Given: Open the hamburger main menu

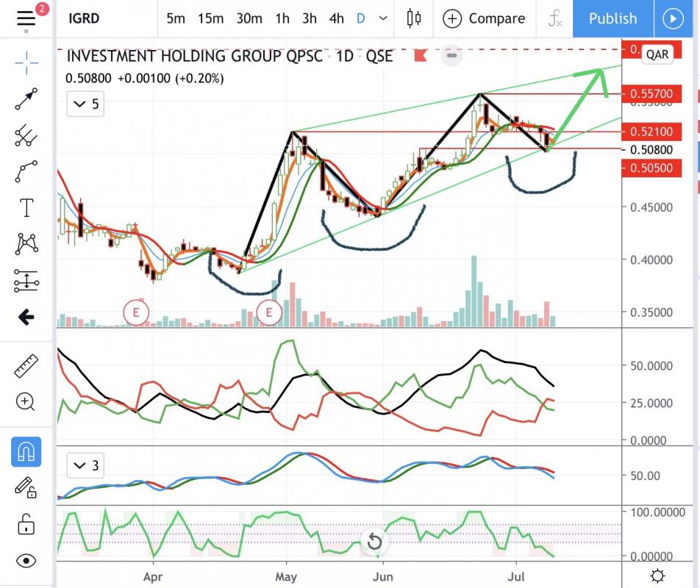Looking at the screenshot, I should 26,18.
